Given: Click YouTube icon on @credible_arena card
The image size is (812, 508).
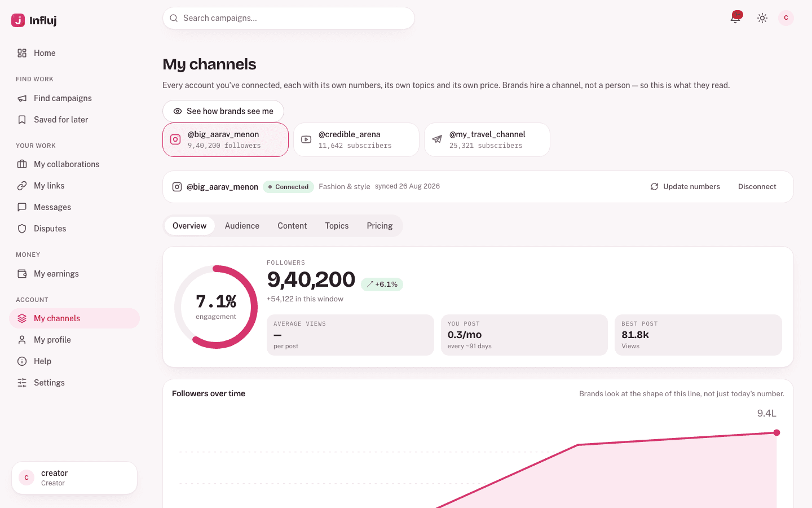Looking at the screenshot, I should click(x=306, y=139).
